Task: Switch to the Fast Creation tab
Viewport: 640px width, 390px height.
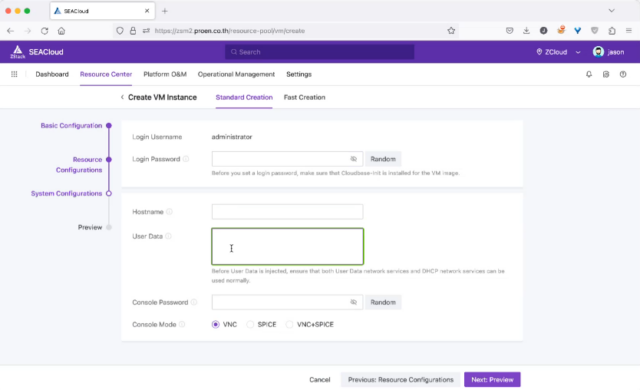Action: tap(304, 97)
